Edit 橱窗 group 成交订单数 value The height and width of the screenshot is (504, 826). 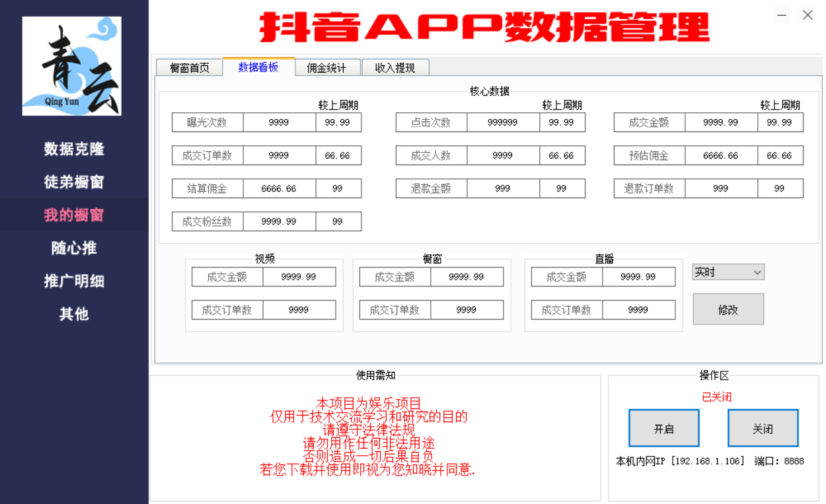pos(467,310)
